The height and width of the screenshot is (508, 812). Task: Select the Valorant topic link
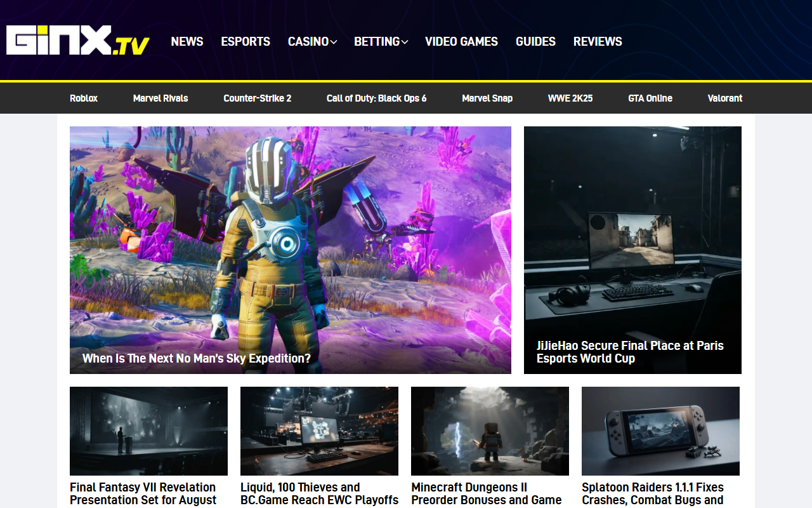click(x=725, y=98)
